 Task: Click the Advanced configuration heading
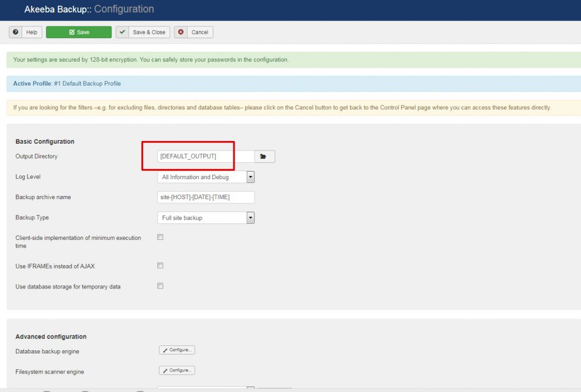click(51, 337)
